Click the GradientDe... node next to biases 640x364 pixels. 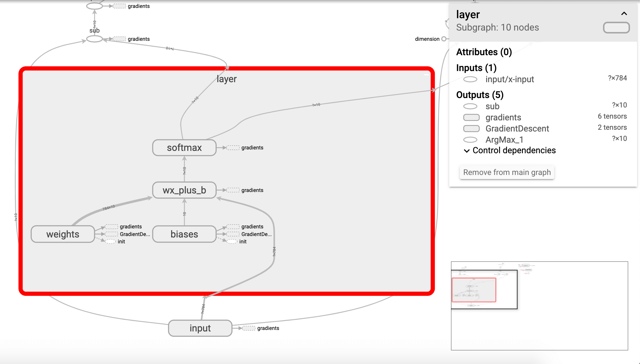click(233, 234)
